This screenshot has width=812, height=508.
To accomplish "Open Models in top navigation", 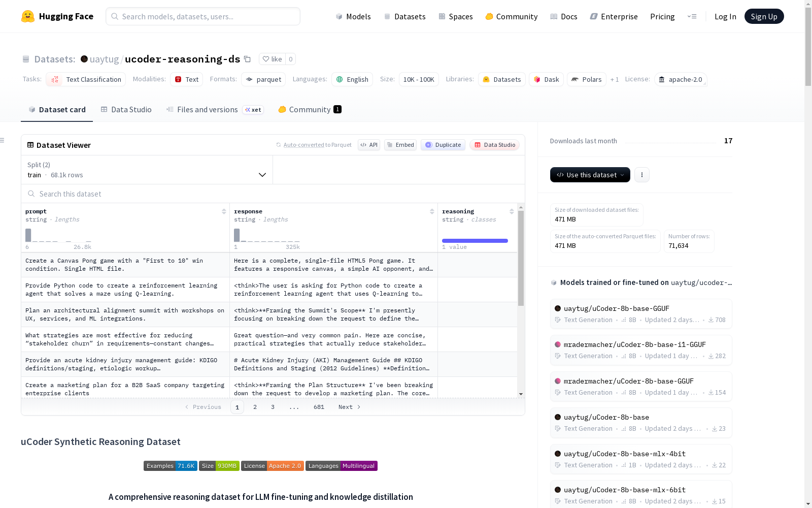I will click(353, 16).
